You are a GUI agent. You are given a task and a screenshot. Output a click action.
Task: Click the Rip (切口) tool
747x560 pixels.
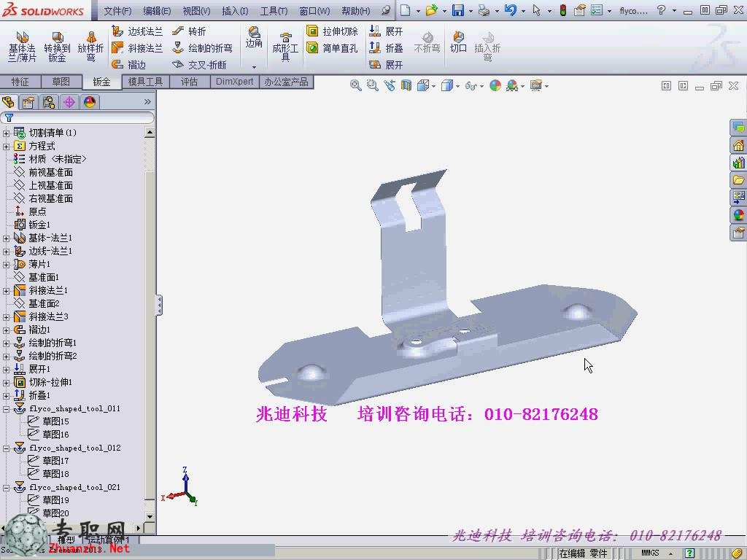tap(458, 42)
